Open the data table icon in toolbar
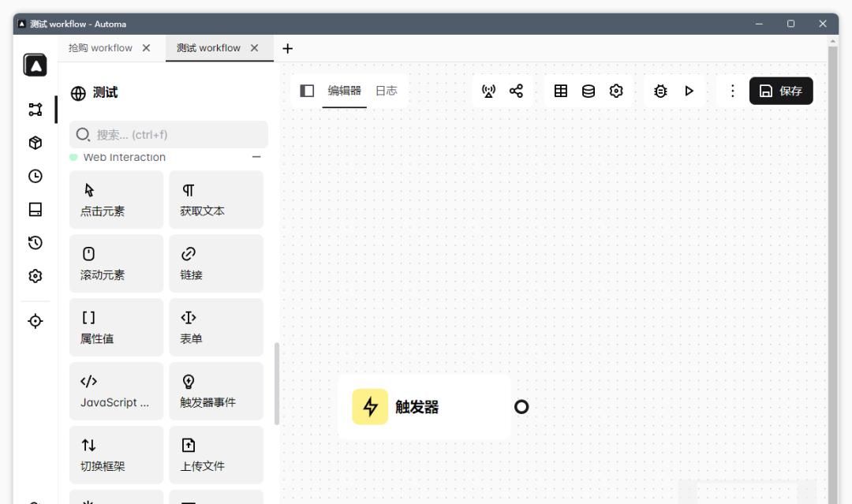The width and height of the screenshot is (852, 504). click(561, 91)
